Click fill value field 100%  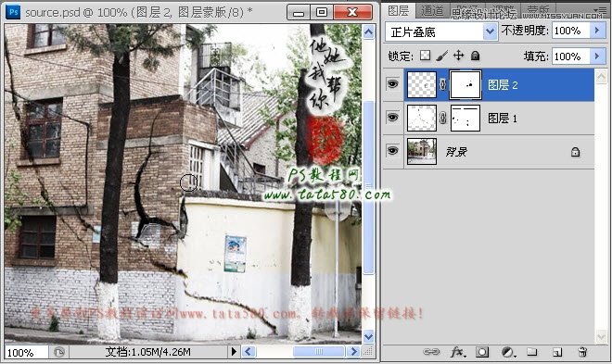click(x=570, y=56)
